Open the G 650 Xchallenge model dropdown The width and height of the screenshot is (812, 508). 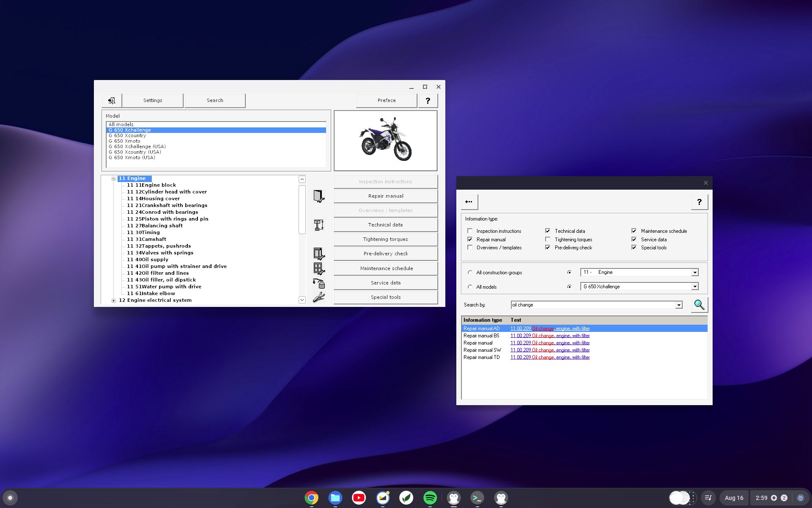tap(695, 287)
